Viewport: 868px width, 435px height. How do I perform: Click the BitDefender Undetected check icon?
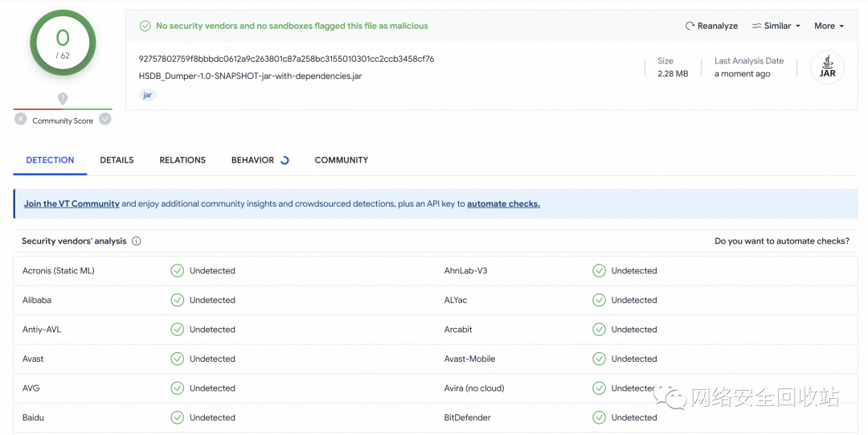[x=599, y=418]
